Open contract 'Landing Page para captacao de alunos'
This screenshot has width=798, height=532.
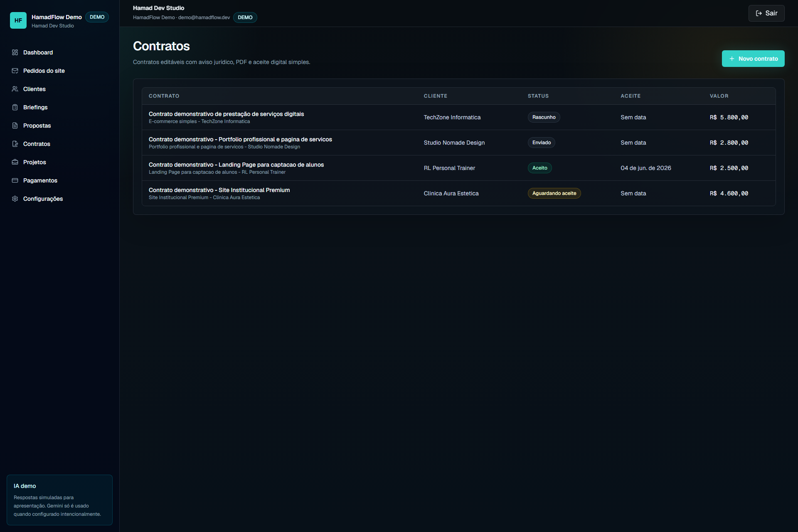click(x=236, y=165)
